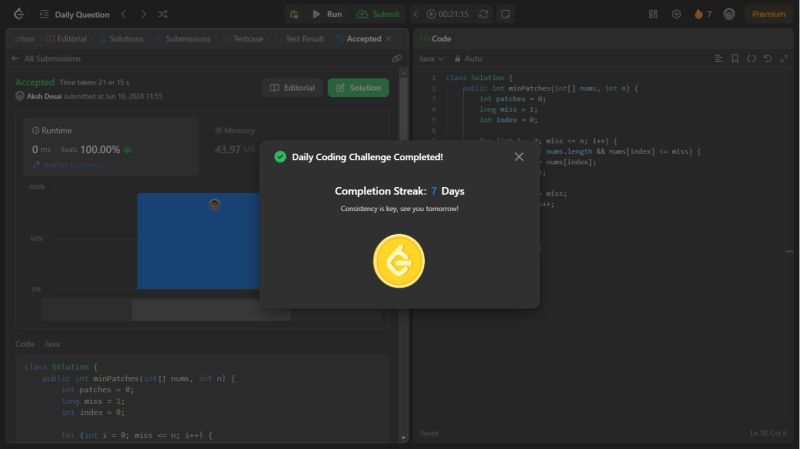
Task: Open the layout grid icon
Action: [653, 14]
